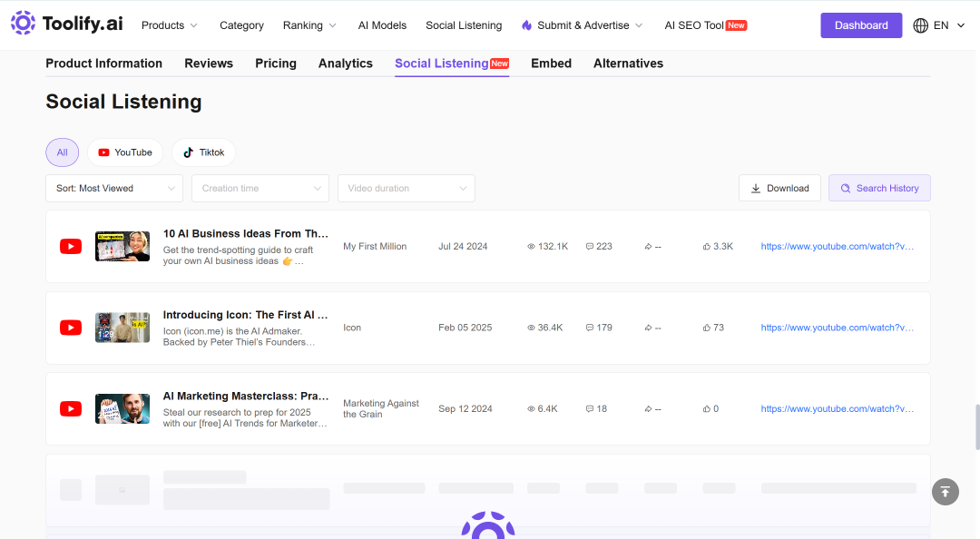Open the Video duration dropdown
This screenshot has width=980, height=539.
pyautogui.click(x=407, y=188)
